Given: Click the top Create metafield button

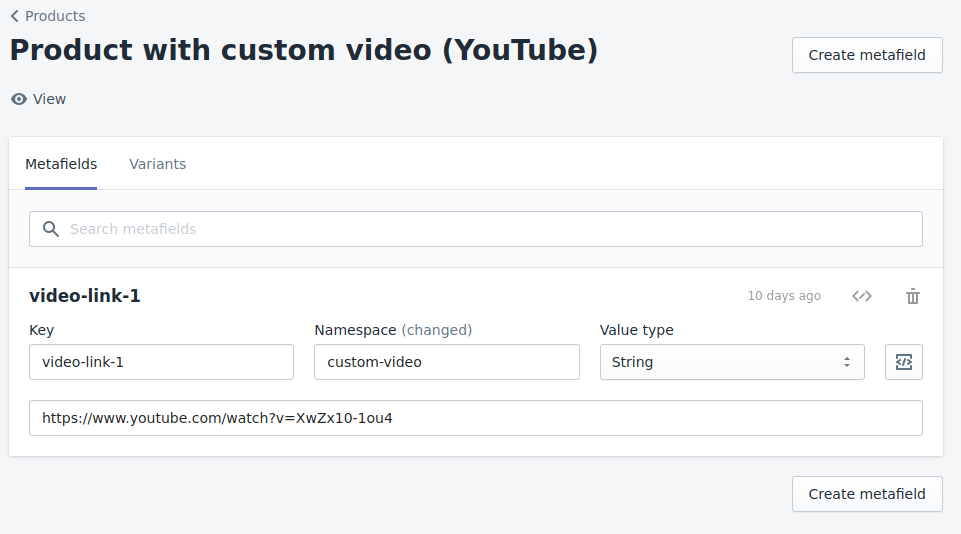Looking at the screenshot, I should tap(867, 55).
